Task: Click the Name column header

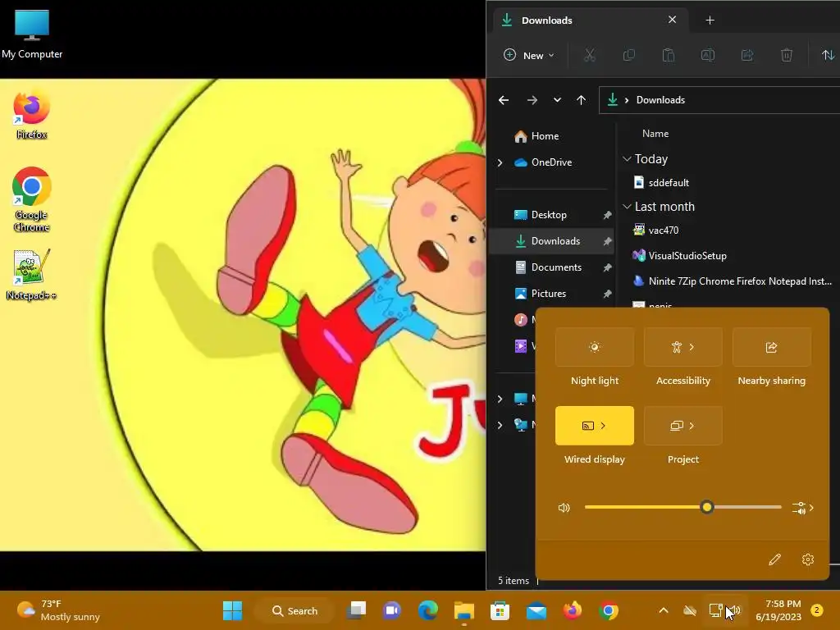Action: 655,134
